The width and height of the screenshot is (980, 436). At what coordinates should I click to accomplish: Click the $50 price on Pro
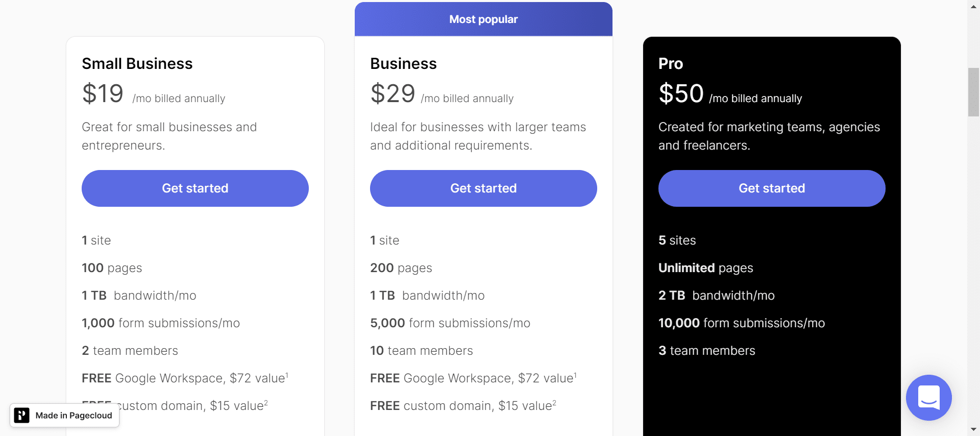point(681,94)
